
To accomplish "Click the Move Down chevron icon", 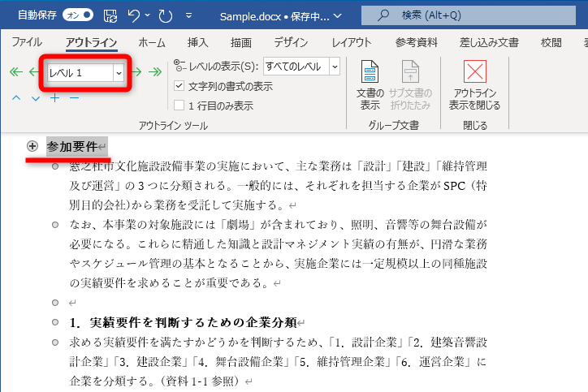I will tap(36, 98).
